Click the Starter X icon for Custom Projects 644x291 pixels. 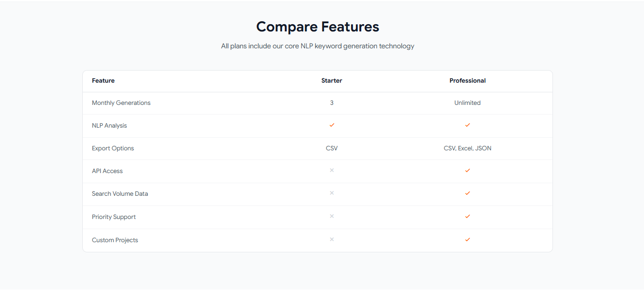(x=332, y=240)
